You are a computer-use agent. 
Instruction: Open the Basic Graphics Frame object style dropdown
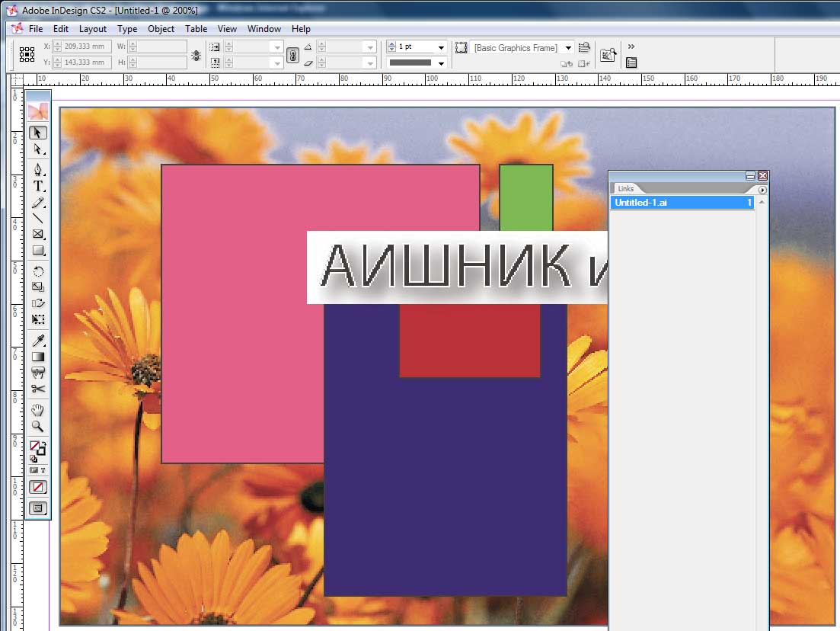[568, 48]
